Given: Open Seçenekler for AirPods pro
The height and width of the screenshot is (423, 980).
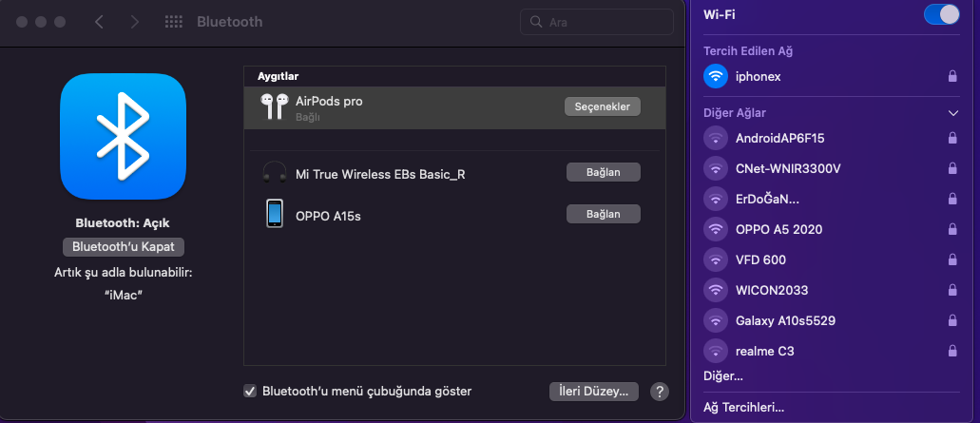Looking at the screenshot, I should pos(603,106).
